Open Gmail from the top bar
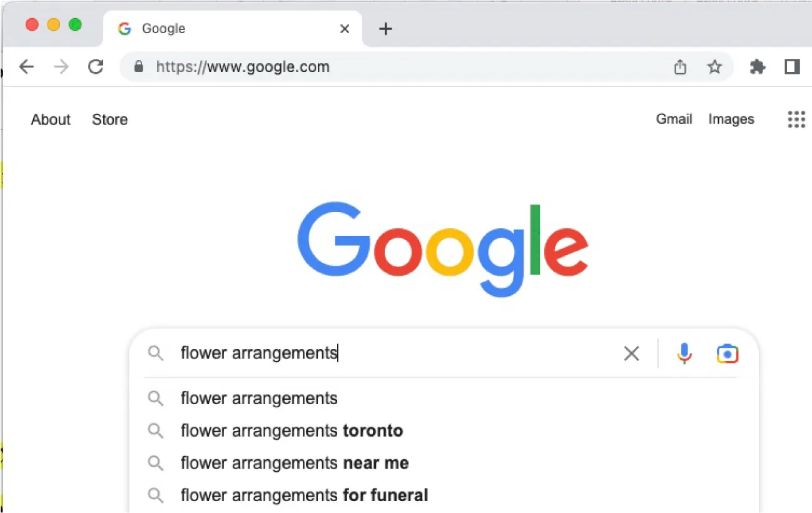812x513 pixels. pyautogui.click(x=674, y=119)
